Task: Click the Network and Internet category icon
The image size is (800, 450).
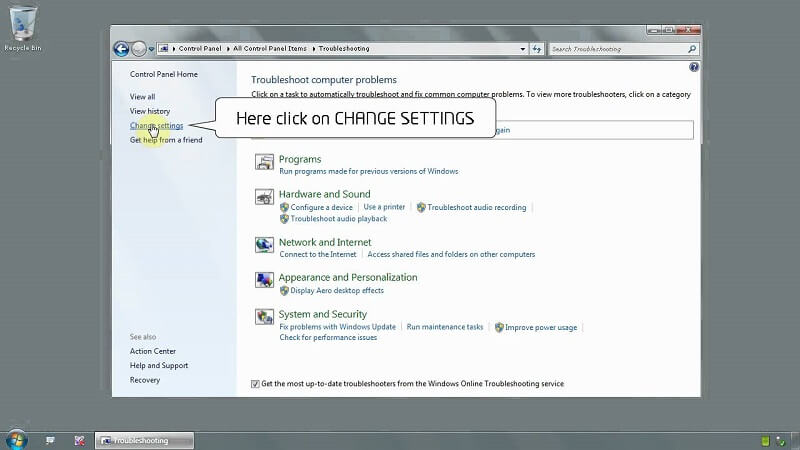Action: [x=264, y=245]
